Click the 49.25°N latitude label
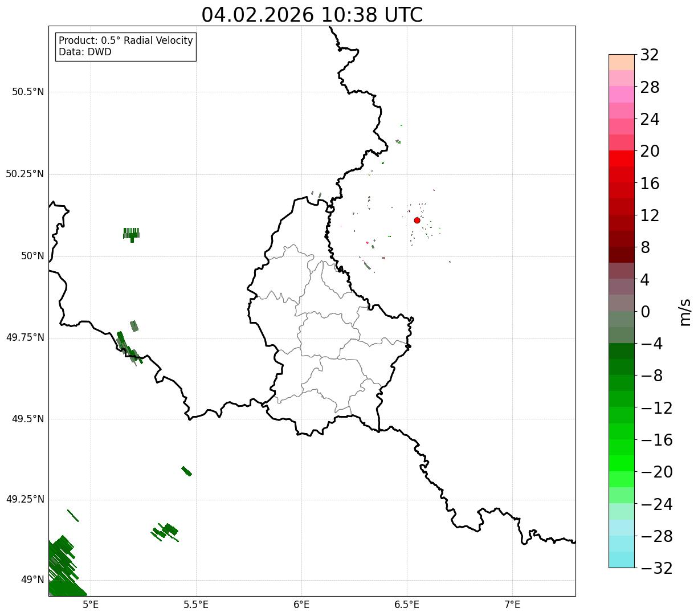The width and height of the screenshot is (698, 616). (25, 500)
